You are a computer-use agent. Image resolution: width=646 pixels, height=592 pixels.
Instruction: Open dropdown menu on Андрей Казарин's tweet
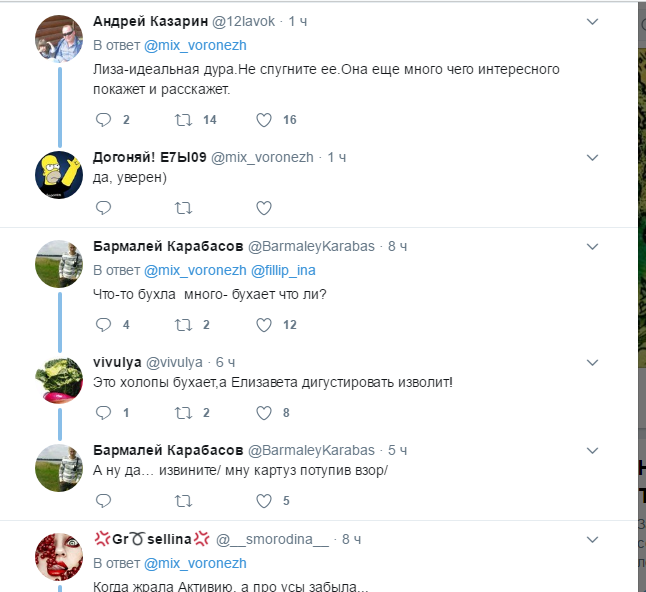[x=592, y=21]
